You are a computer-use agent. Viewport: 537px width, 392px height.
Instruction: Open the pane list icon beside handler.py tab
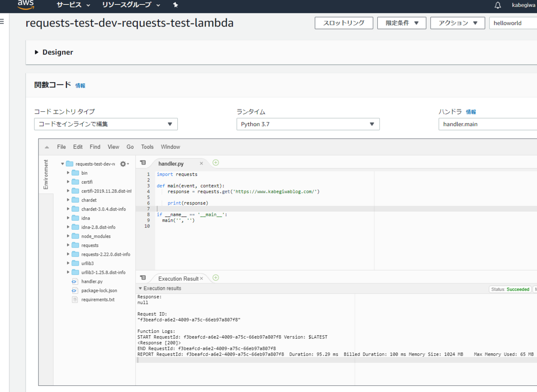pyautogui.click(x=143, y=163)
